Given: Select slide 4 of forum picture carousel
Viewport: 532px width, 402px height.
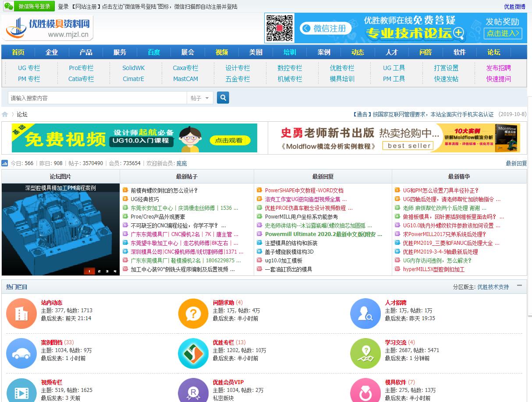Looking at the screenshot, I should 115,272.
